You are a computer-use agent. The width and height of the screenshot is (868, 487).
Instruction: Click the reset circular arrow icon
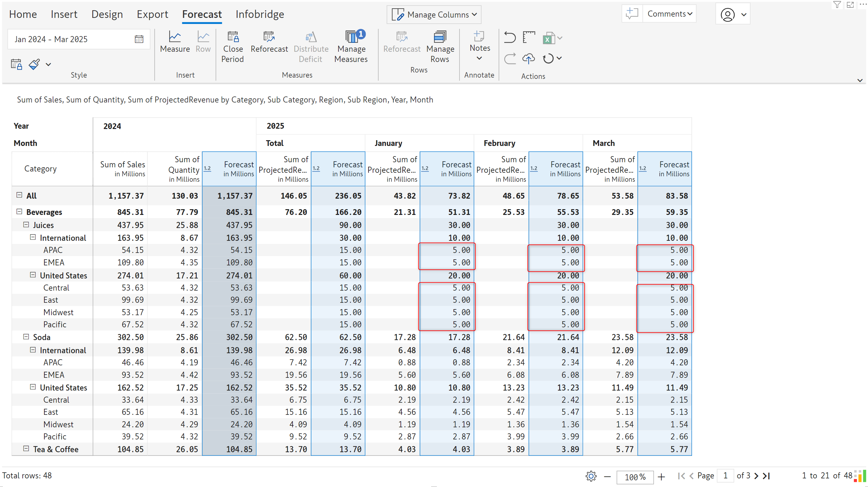click(548, 59)
